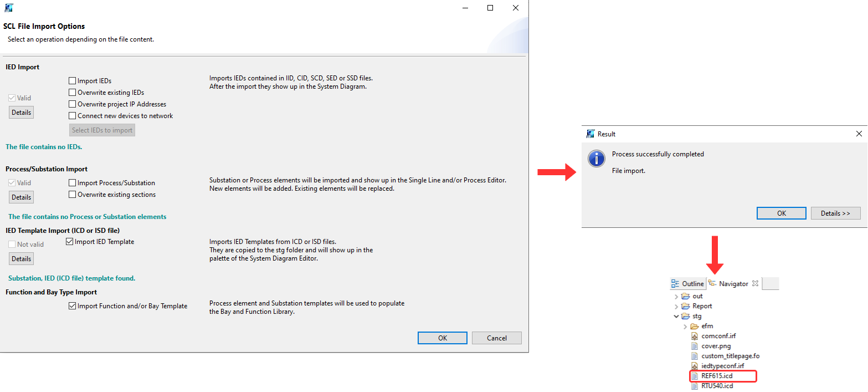Click the comconf.irf file icon
This screenshot has width=868, height=392.
pos(695,336)
